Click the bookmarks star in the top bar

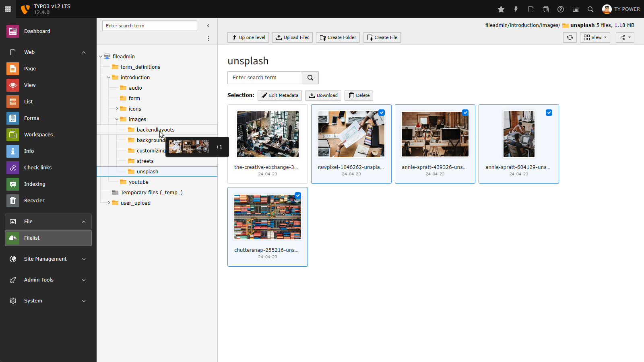(501, 9)
